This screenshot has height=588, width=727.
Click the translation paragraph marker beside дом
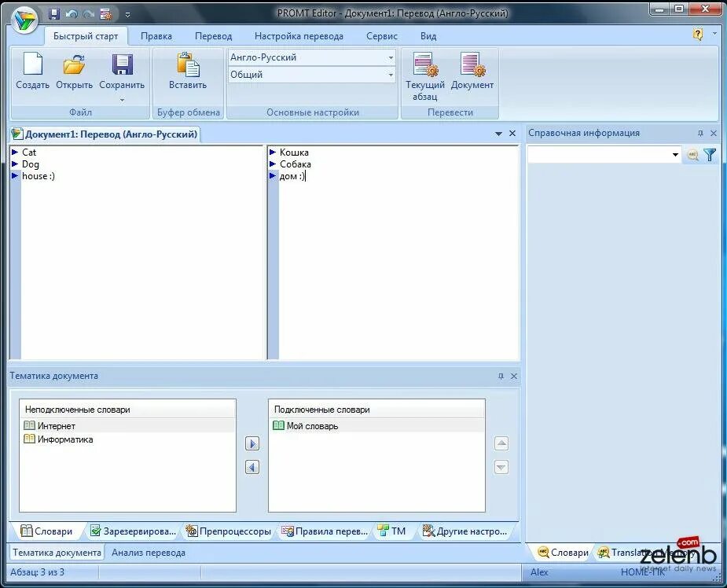tap(273, 176)
